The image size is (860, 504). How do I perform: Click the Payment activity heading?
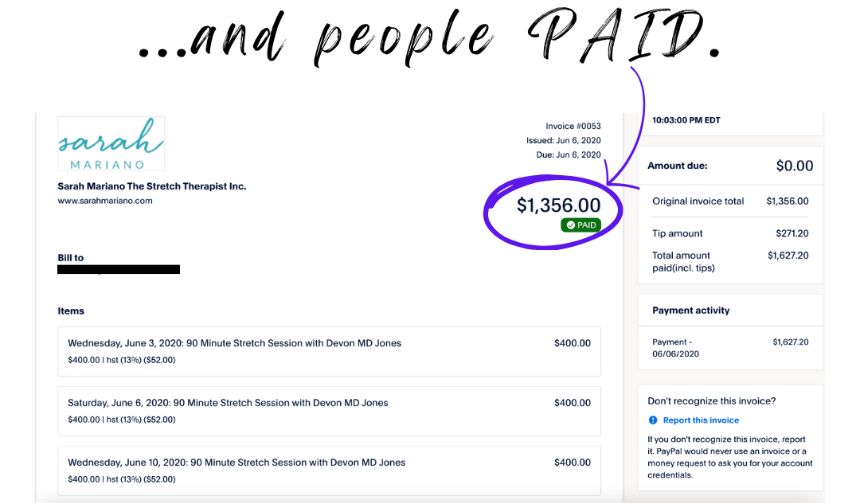690,311
